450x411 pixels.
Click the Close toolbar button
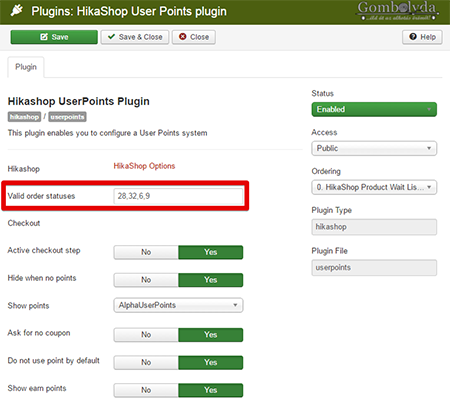coord(194,37)
